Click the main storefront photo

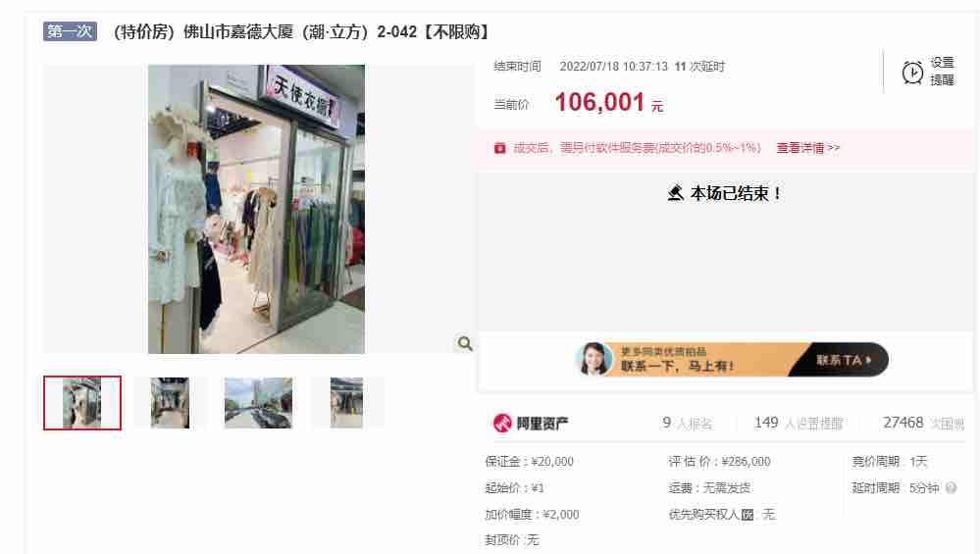coord(256,209)
